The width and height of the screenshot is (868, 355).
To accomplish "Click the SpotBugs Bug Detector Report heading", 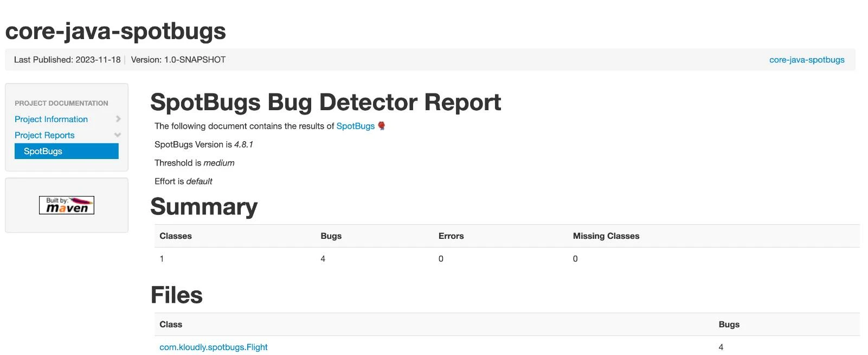I will tap(326, 102).
